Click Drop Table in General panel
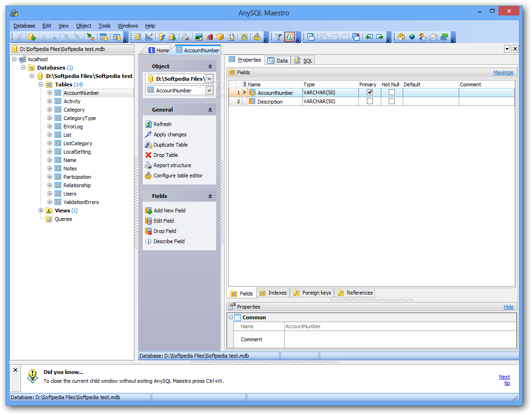The height and width of the screenshot is (415, 532). 162,155
